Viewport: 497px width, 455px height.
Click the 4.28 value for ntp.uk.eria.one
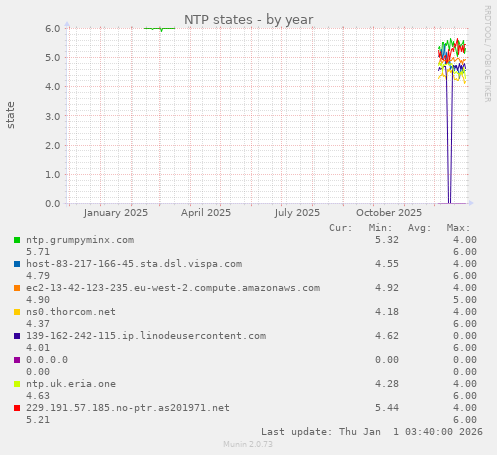(x=387, y=384)
